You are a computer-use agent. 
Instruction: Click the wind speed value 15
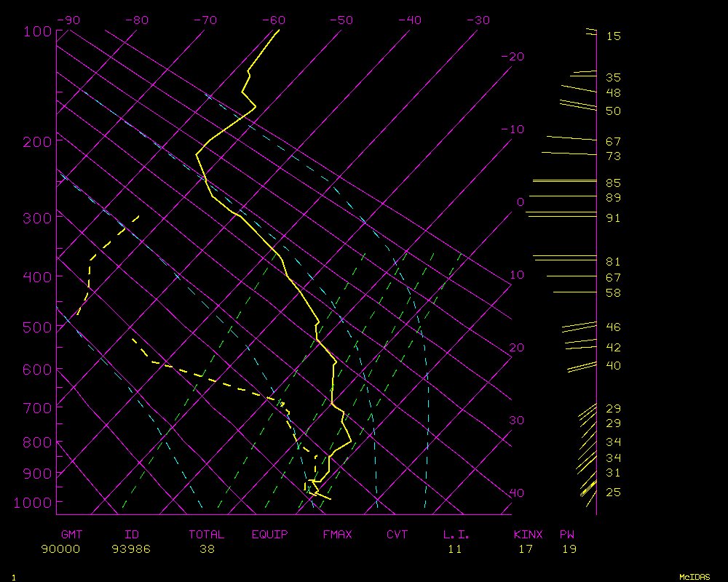click(x=613, y=36)
